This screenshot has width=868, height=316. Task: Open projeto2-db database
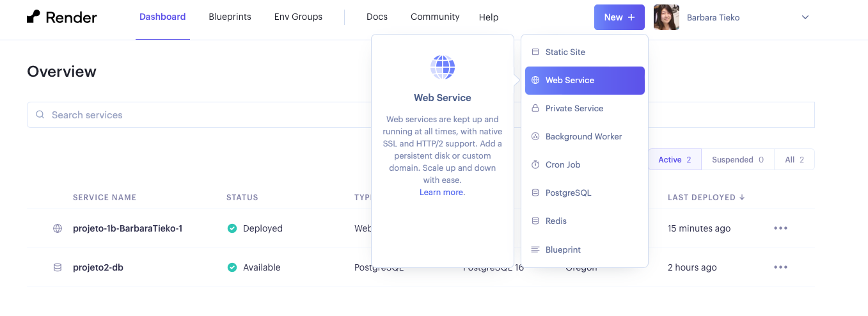point(98,267)
